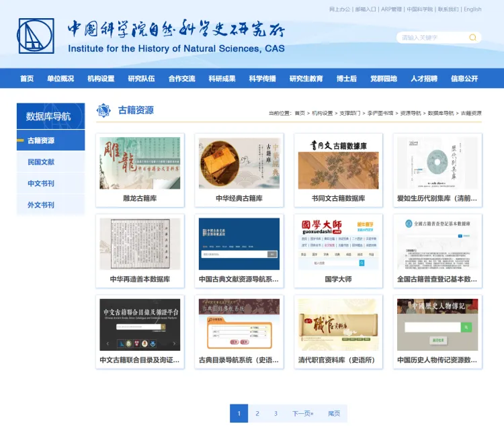The image size is (504, 426).
Task: Click breadcrumb 数据库导航 link
Action: (441, 113)
